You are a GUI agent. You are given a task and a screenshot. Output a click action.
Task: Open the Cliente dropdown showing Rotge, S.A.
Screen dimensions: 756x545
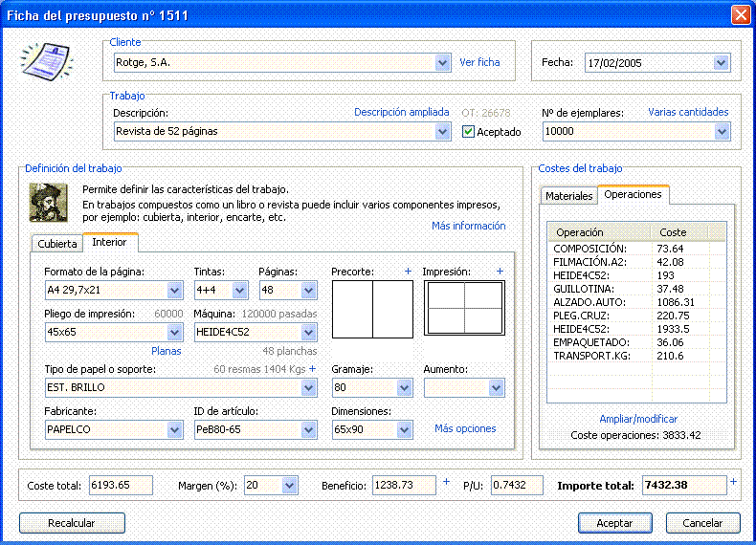tap(443, 63)
